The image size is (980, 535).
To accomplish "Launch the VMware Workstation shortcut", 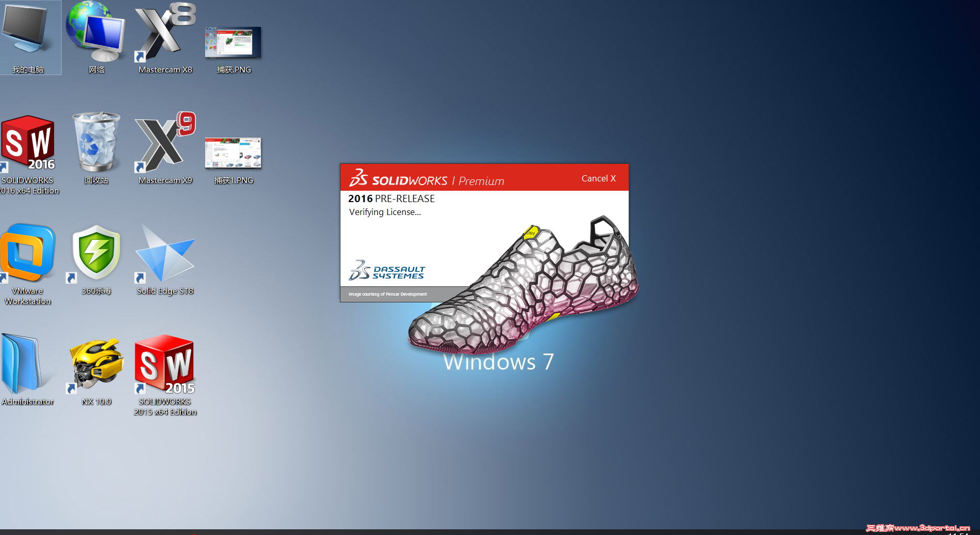I will tap(28, 265).
